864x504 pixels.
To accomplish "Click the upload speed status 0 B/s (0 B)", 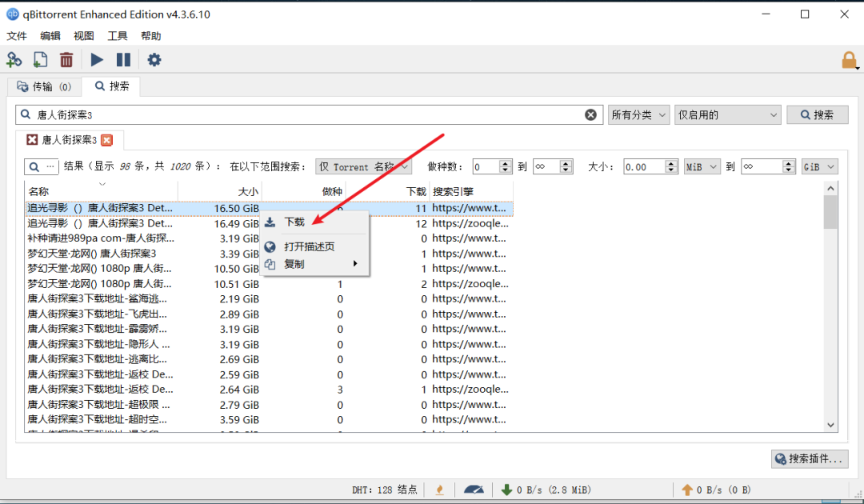I will click(716, 490).
